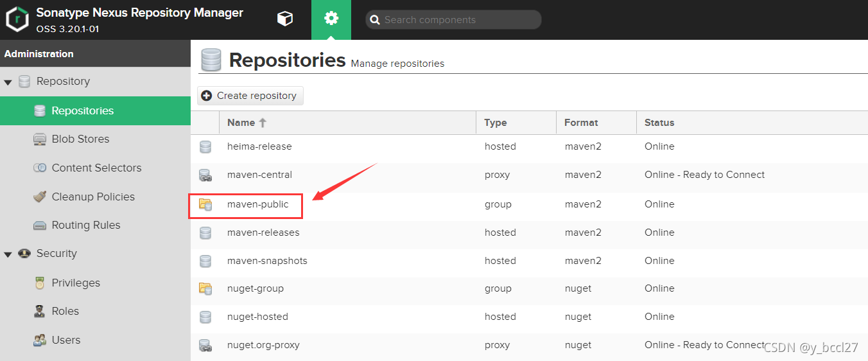This screenshot has width=868, height=361.
Task: Open the maven-central repository
Action: 259,175
